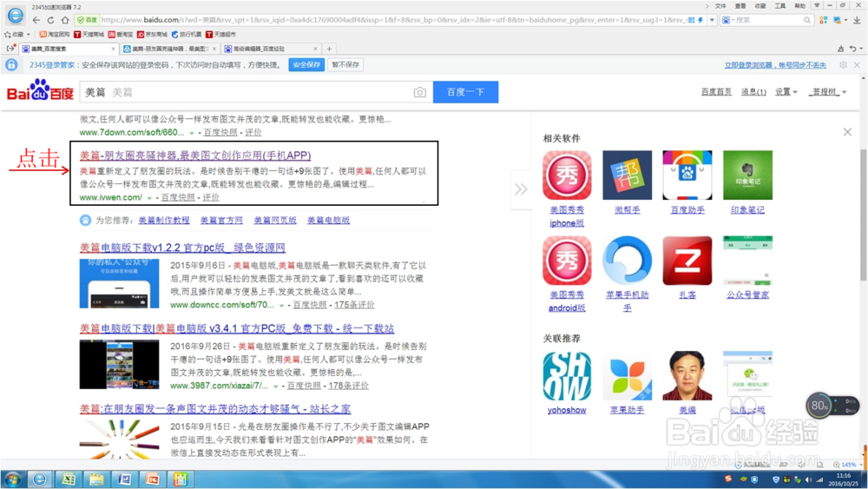Screen dimensions: 868x489
Task: Expand arrow beside www.7down.com URL
Action: point(192,133)
